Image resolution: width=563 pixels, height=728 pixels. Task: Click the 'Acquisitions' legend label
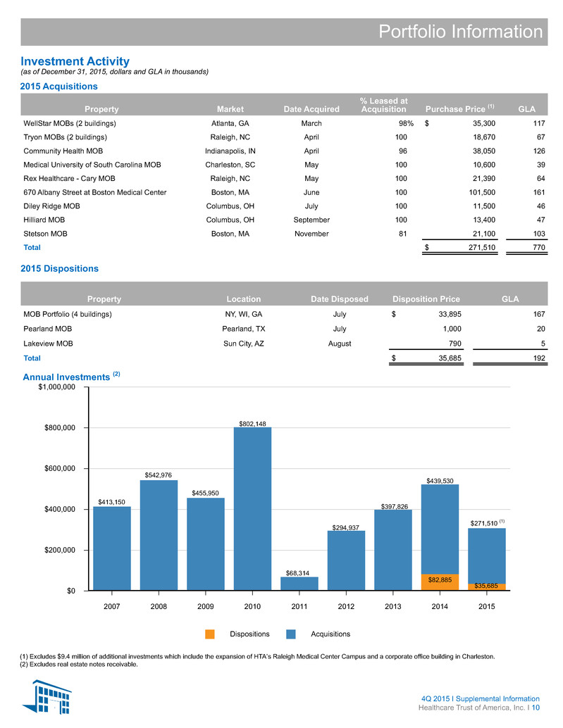point(330,634)
